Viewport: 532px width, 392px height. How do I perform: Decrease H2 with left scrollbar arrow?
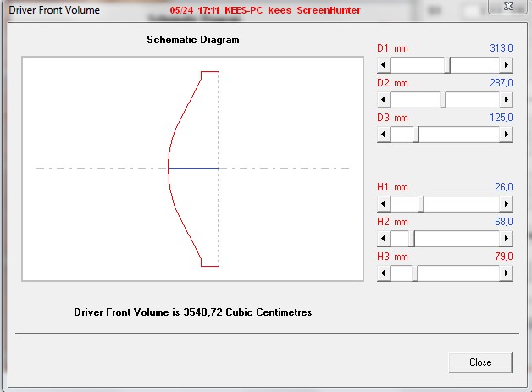pyautogui.click(x=384, y=239)
